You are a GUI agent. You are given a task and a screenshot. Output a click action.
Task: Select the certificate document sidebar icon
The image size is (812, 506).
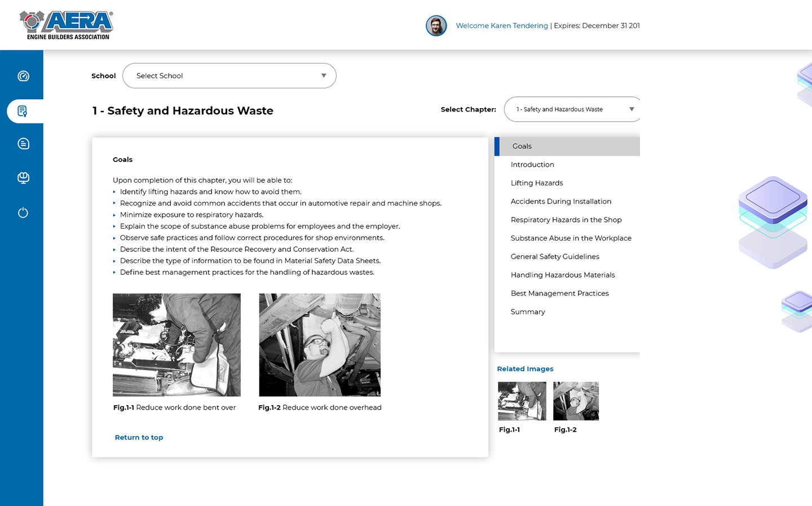coord(23,111)
